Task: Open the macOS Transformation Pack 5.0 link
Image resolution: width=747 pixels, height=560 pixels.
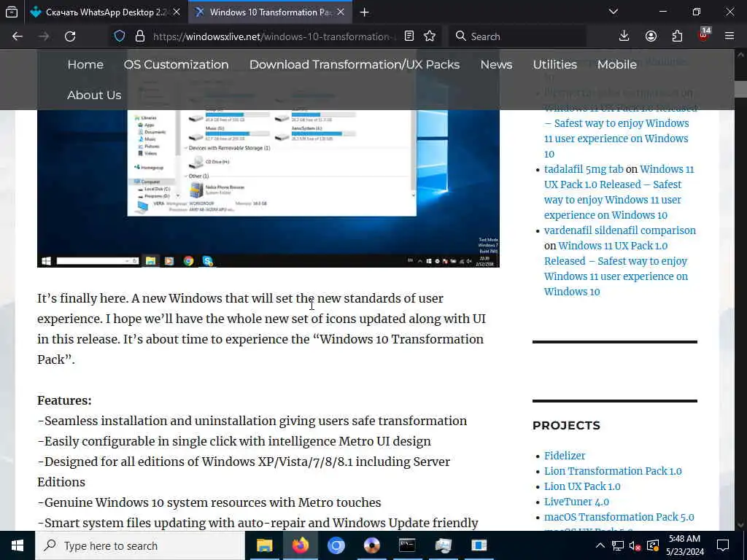Action: (619, 517)
